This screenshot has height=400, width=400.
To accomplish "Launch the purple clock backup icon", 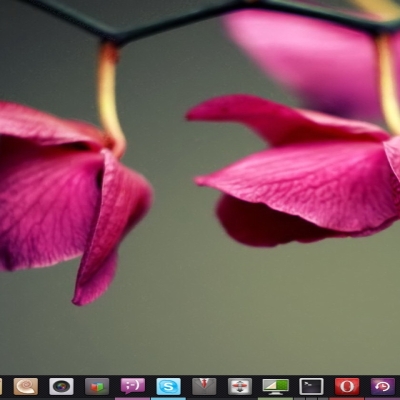I will tap(383, 386).
